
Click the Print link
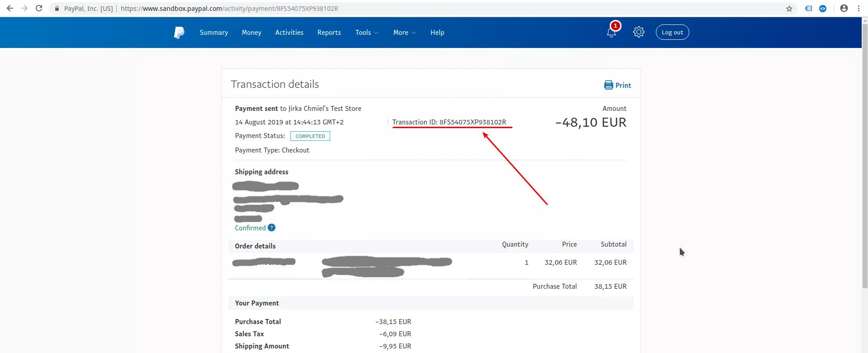[623, 85]
